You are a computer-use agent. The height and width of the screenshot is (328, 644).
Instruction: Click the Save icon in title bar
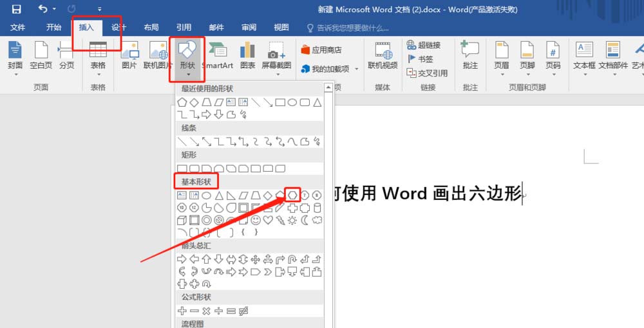pyautogui.click(x=16, y=9)
